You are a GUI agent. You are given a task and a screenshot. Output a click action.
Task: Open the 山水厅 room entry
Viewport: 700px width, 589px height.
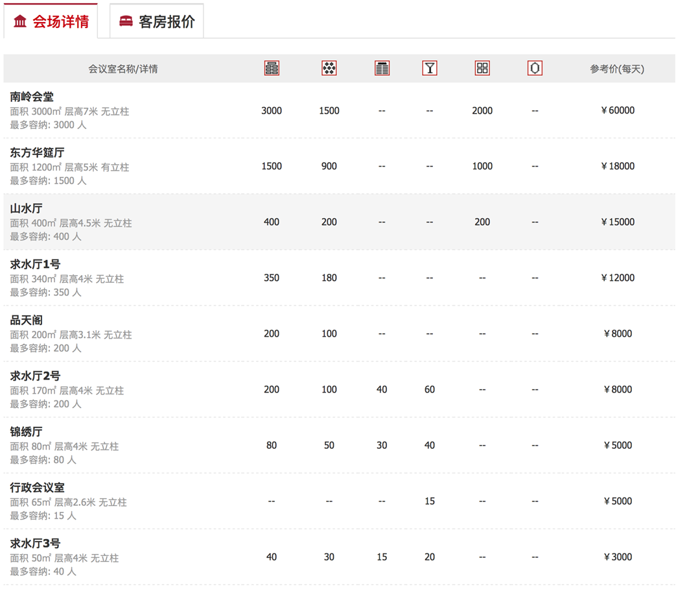point(27,208)
